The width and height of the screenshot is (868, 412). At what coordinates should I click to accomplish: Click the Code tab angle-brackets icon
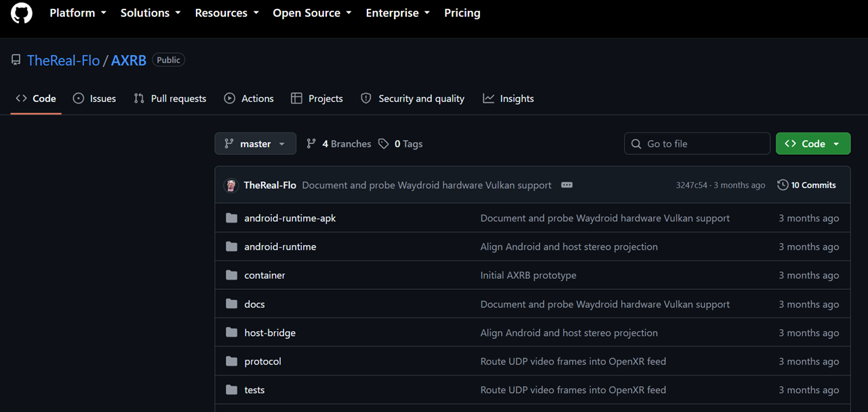coord(21,98)
